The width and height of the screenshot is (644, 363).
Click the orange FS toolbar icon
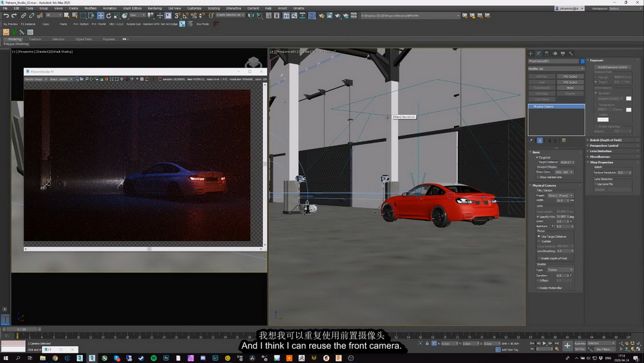tap(6, 32)
